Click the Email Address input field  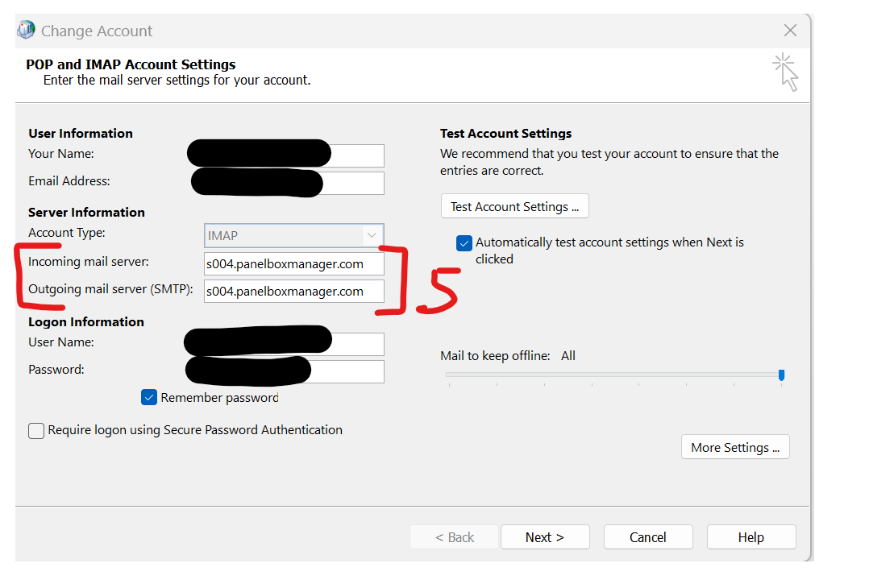point(293,184)
